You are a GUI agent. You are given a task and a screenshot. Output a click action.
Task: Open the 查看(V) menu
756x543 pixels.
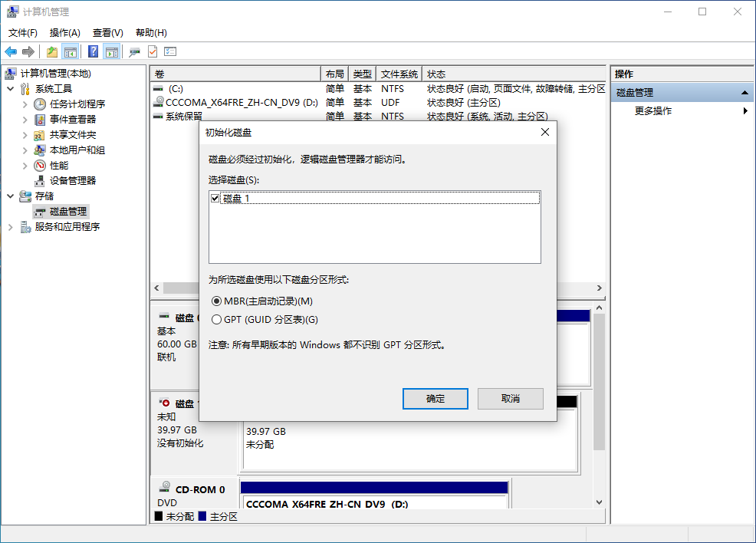[x=108, y=33]
